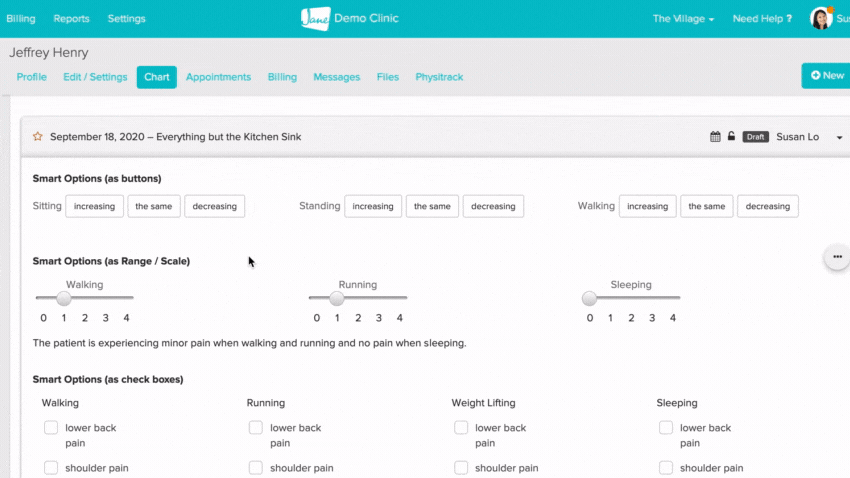The height and width of the screenshot is (478, 850).
Task: Expand The Village location dropdown
Action: pyautogui.click(x=683, y=19)
